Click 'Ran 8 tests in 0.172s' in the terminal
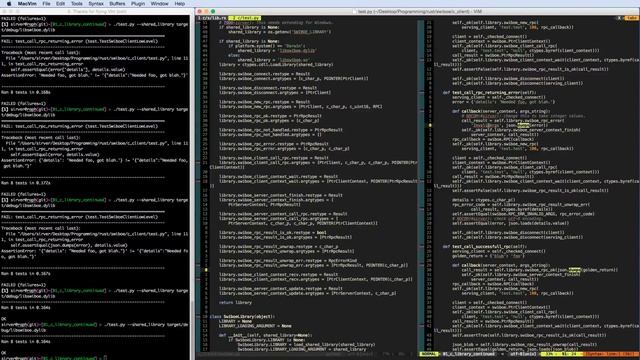 pyautogui.click(x=26, y=183)
